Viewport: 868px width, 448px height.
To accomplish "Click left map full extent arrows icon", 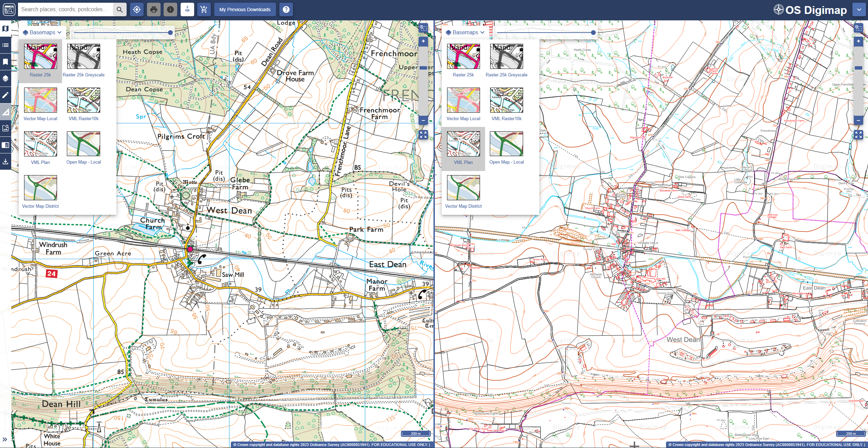I will 423,135.
